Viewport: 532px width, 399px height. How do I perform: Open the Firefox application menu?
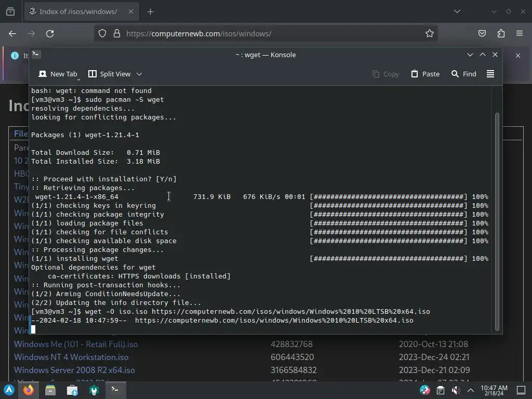click(x=520, y=34)
